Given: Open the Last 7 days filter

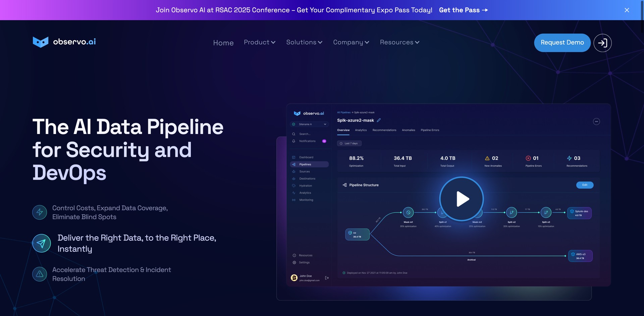Looking at the screenshot, I should coord(349,143).
